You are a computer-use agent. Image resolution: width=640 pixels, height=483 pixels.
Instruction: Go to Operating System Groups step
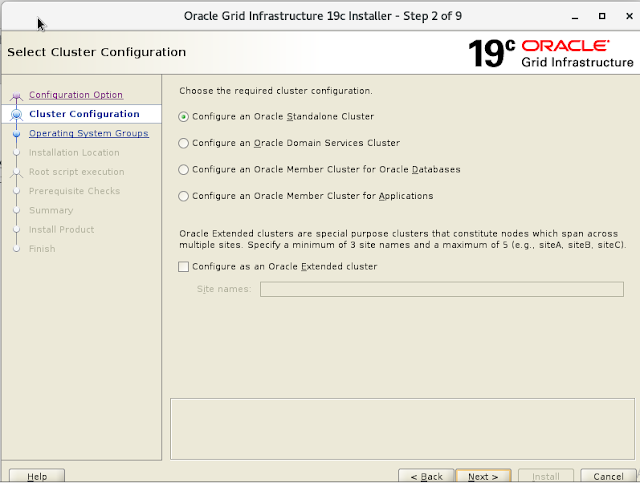coord(89,133)
